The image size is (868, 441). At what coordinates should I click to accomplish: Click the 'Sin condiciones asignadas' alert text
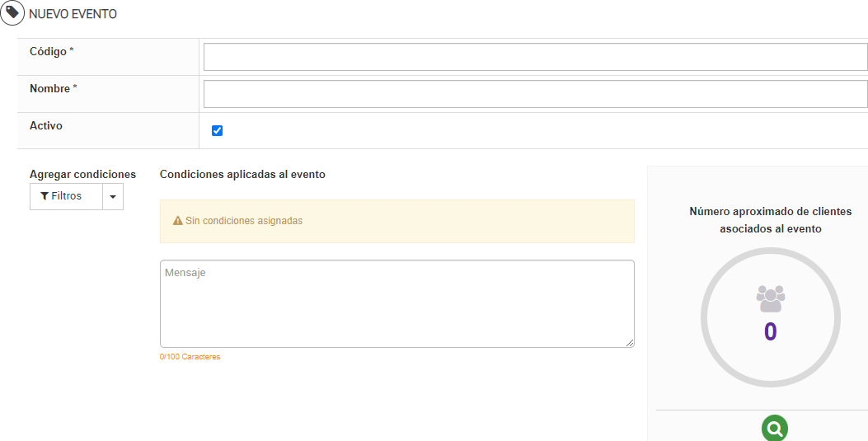(244, 221)
